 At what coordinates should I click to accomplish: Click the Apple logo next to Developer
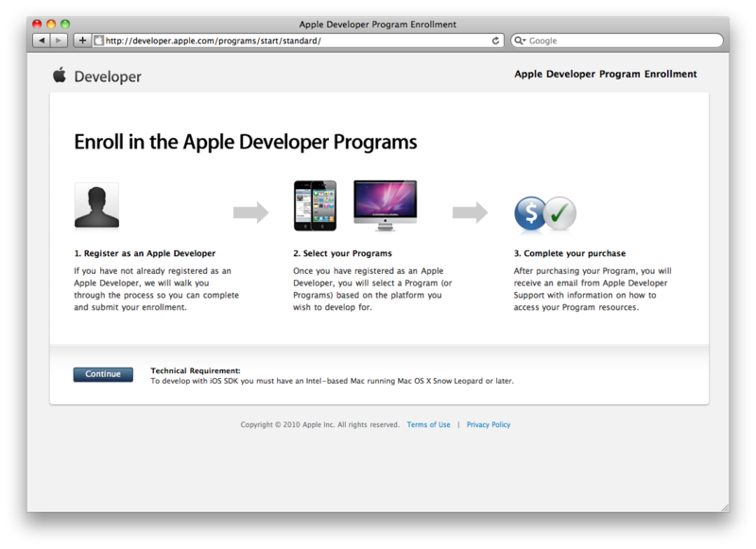60,75
